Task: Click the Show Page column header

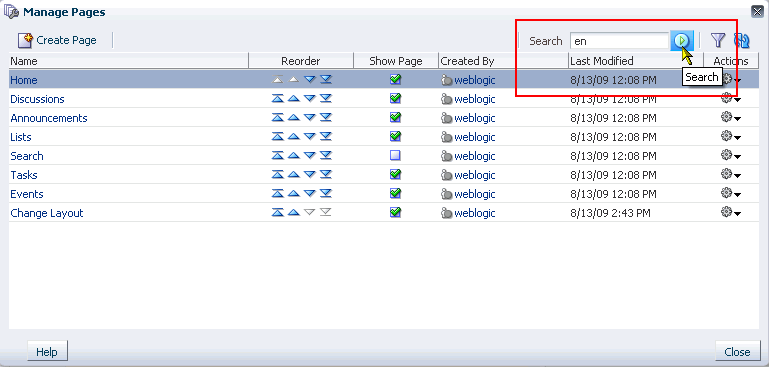Action: [396, 61]
